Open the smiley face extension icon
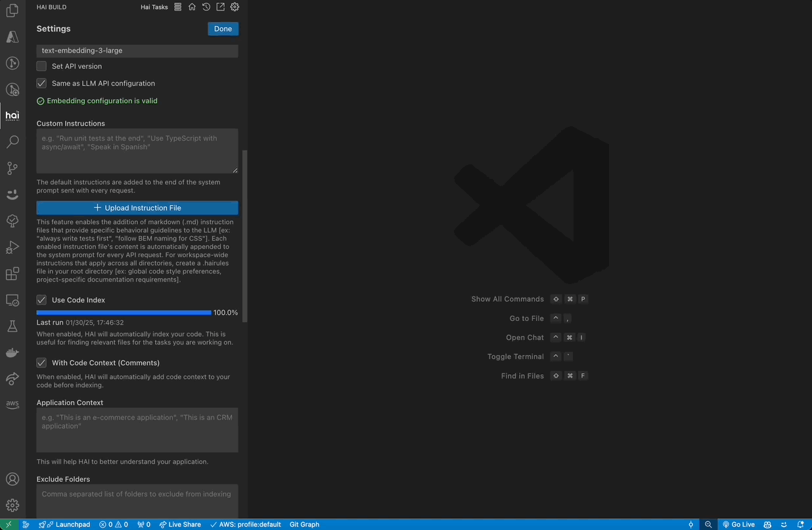The image size is (812, 530). [x=12, y=195]
